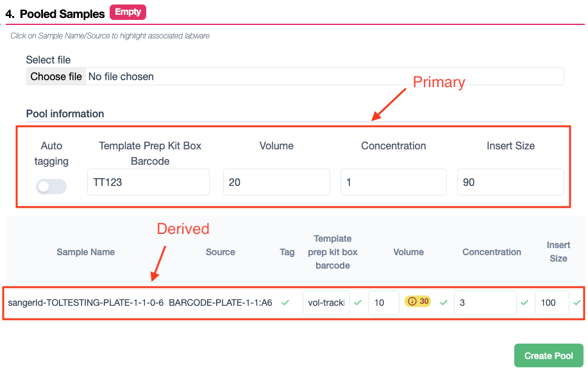Click the Choose file button
Screen dimensions: 588x375
(x=56, y=77)
